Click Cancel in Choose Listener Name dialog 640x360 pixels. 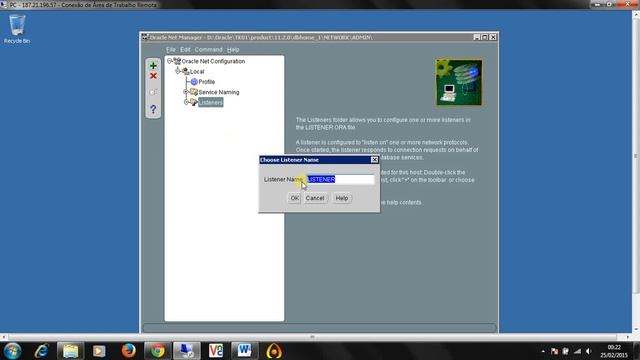click(x=315, y=198)
